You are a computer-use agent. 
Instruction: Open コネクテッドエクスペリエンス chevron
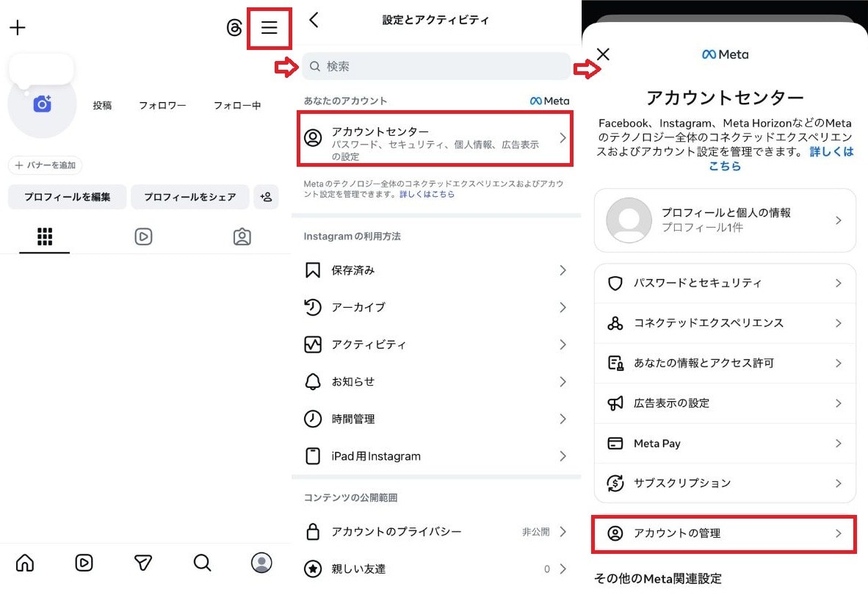point(838,323)
